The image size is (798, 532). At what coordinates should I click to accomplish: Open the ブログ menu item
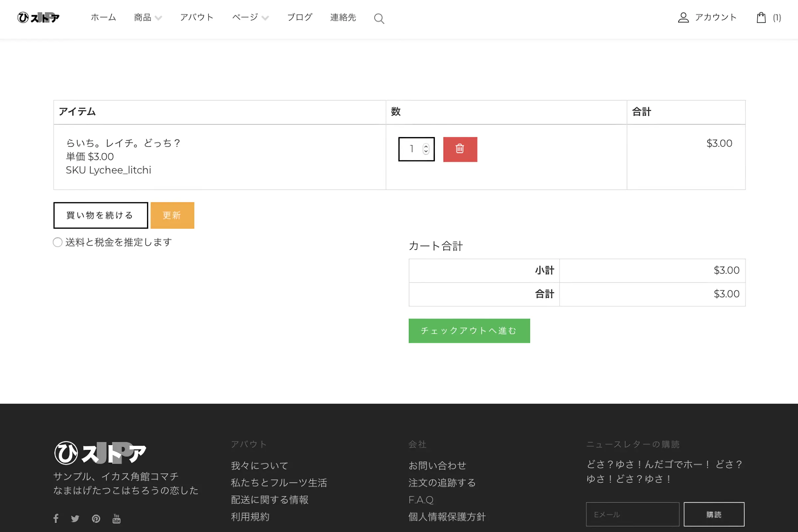pos(299,17)
